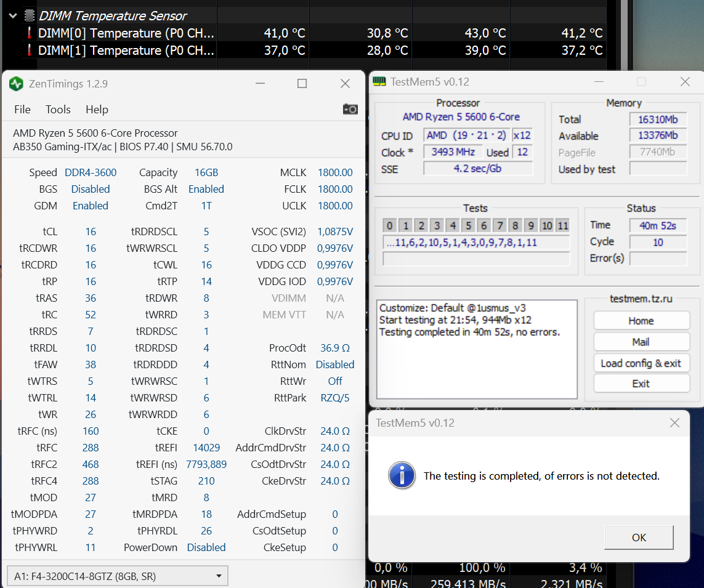Click the GDM Enabled value

(91, 206)
